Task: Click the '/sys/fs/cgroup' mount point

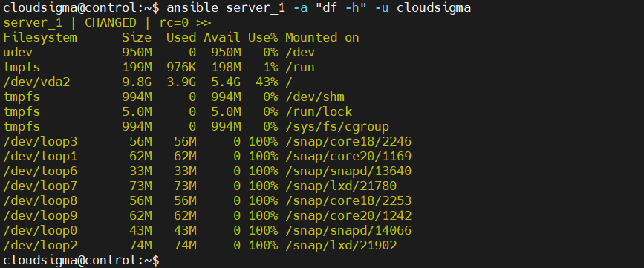Action: [x=337, y=127]
